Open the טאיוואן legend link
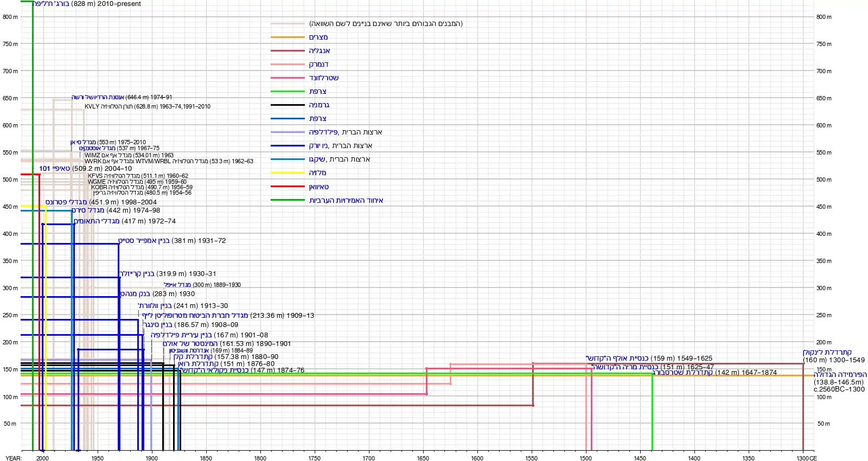 click(319, 187)
